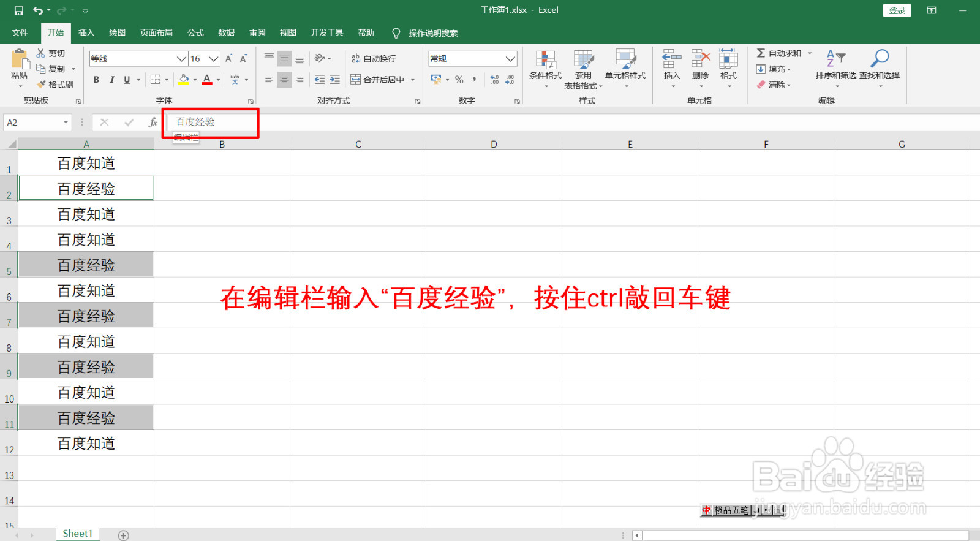
Task: Toggle Bold formatting
Action: tap(96, 80)
